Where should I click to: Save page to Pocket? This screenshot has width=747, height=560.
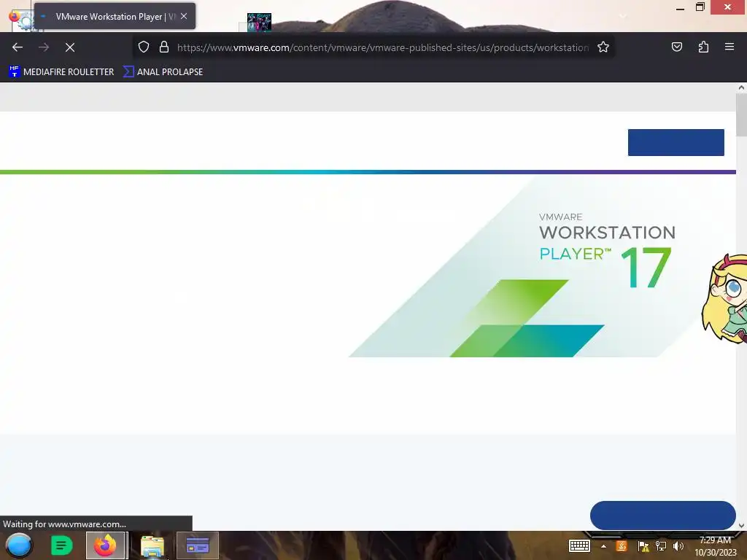coord(676,47)
